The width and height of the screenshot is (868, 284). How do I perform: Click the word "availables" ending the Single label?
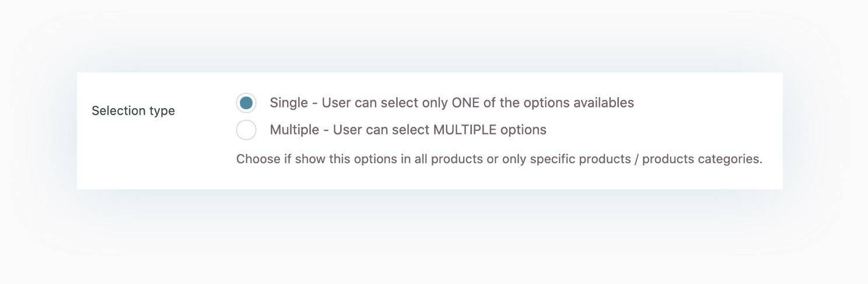603,103
